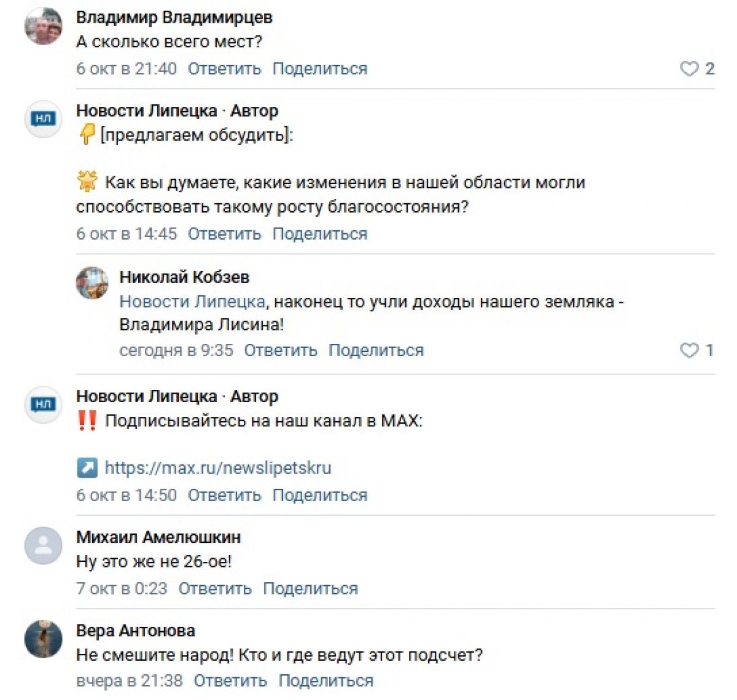
Task: Reply to Николай Кобзев's comment
Action: pyautogui.click(x=281, y=351)
